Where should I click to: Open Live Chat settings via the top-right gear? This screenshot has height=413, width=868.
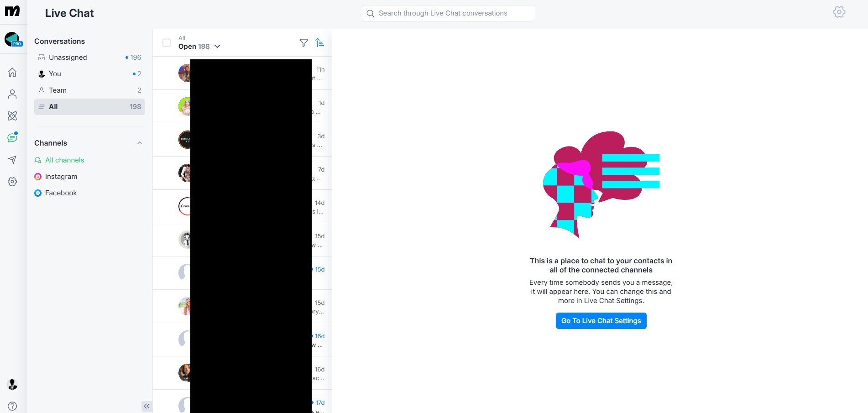point(839,12)
